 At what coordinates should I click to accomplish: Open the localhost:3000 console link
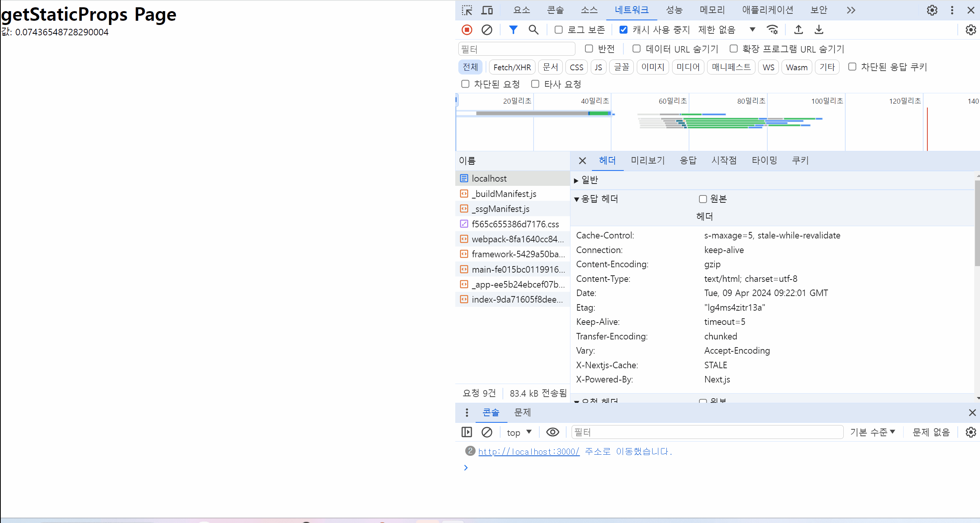[529, 452]
